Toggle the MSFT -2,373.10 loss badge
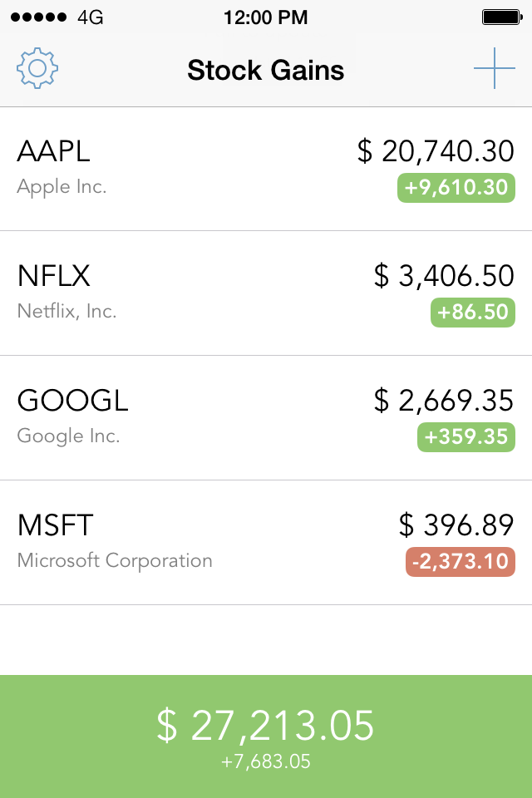532x798 pixels. pos(461,562)
